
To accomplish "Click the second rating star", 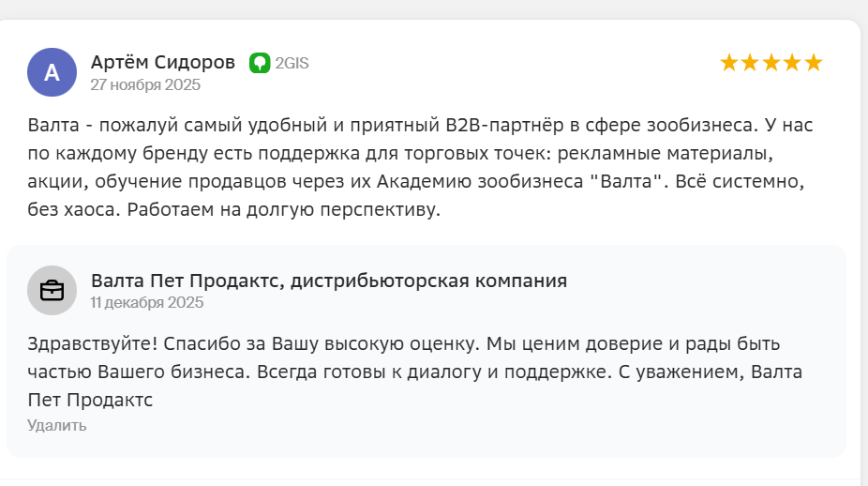I will click(x=750, y=63).
